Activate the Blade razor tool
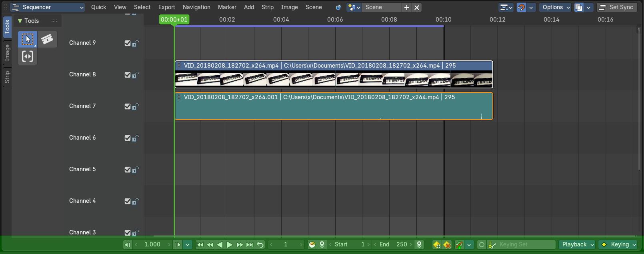The height and width of the screenshot is (254, 644). pyautogui.click(x=47, y=39)
